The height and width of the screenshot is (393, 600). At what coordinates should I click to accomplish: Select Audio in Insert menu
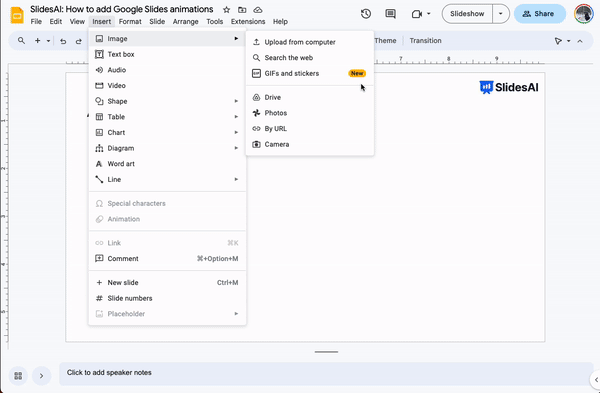pos(167,70)
